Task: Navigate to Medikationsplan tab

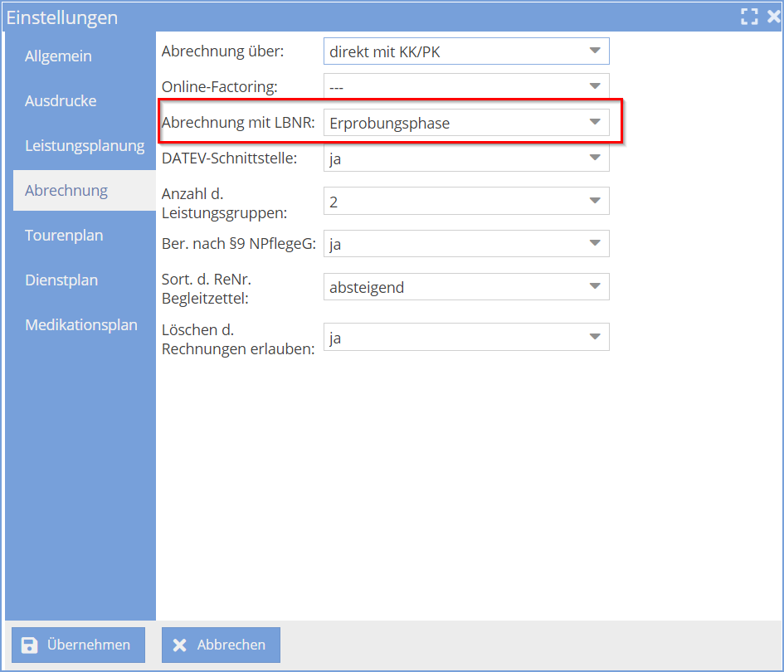Action: click(x=80, y=325)
